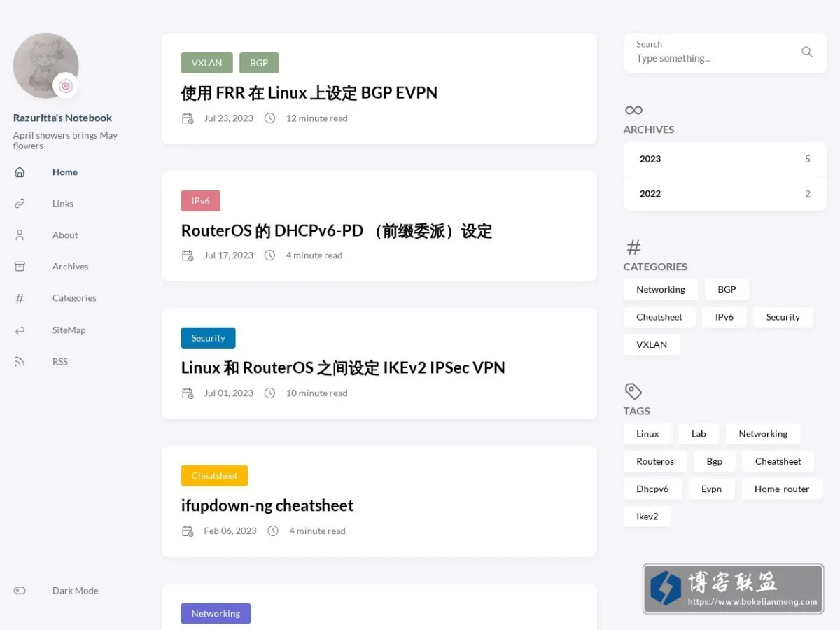Screen dimensions: 840x630
Task: Click the Categories hash icon in sidebar
Action: (x=20, y=298)
